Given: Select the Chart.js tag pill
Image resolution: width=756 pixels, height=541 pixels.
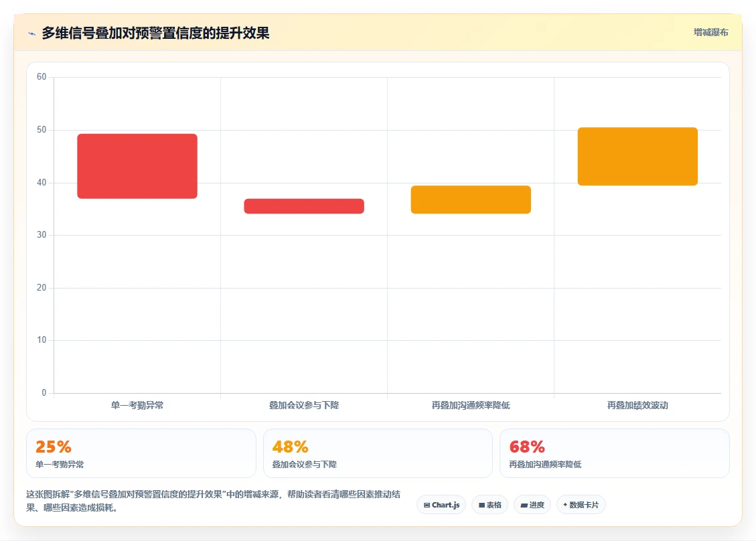Looking at the screenshot, I should [441, 505].
